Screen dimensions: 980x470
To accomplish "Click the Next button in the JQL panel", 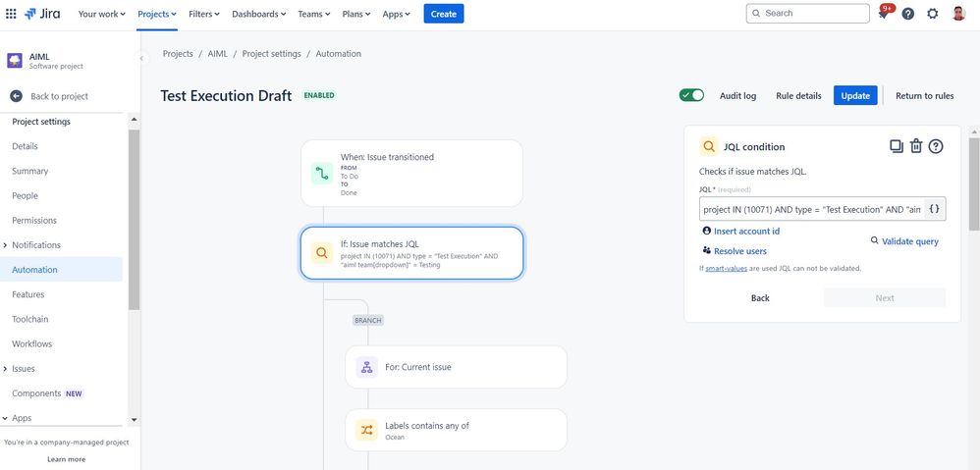I will coord(885,297).
